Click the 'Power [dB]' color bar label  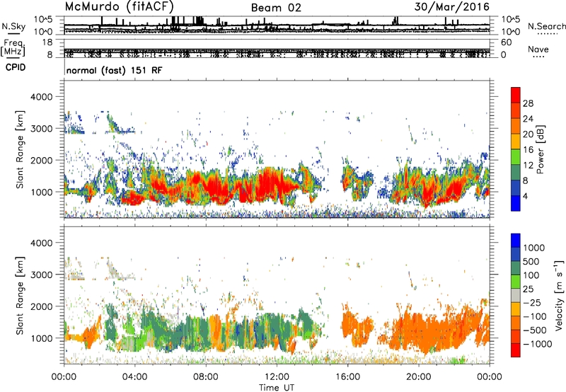coord(540,149)
